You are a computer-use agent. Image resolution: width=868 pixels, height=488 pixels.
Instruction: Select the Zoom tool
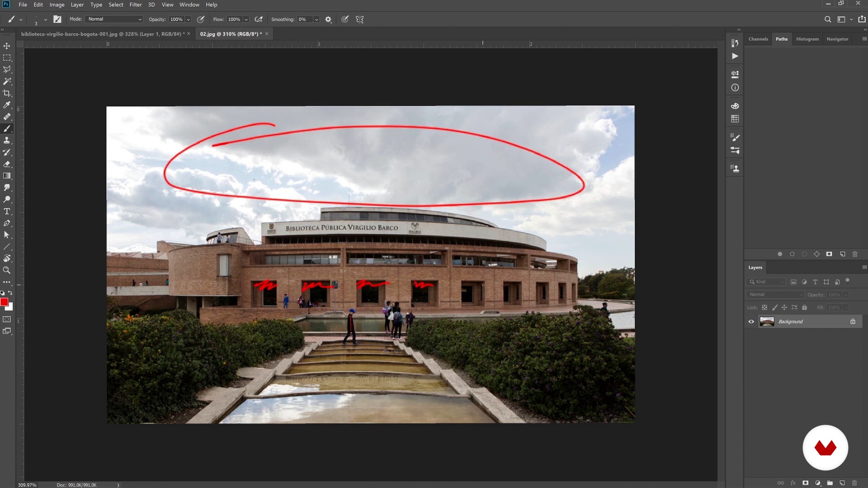[7, 270]
